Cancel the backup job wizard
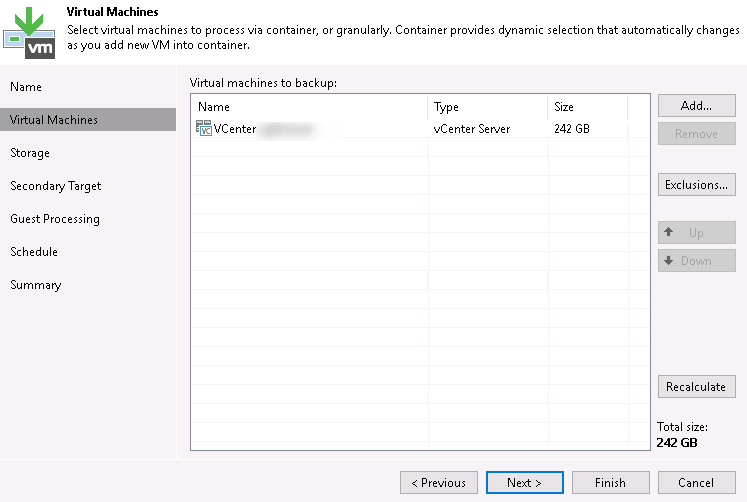The width and height of the screenshot is (747, 502). [x=696, y=483]
